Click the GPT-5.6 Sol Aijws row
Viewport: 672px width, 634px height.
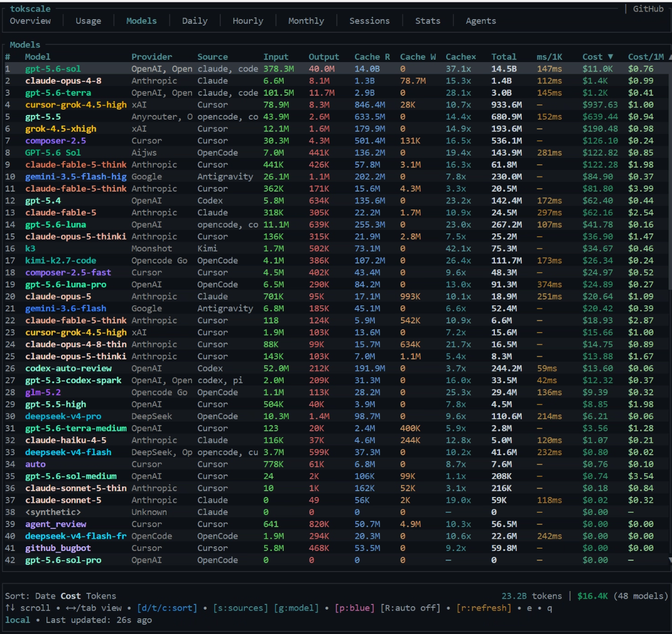(x=335, y=153)
